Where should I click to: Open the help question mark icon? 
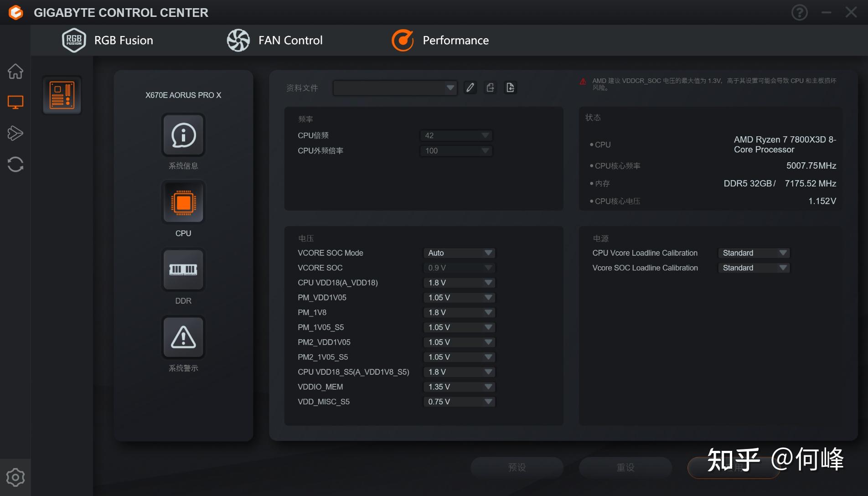[799, 12]
